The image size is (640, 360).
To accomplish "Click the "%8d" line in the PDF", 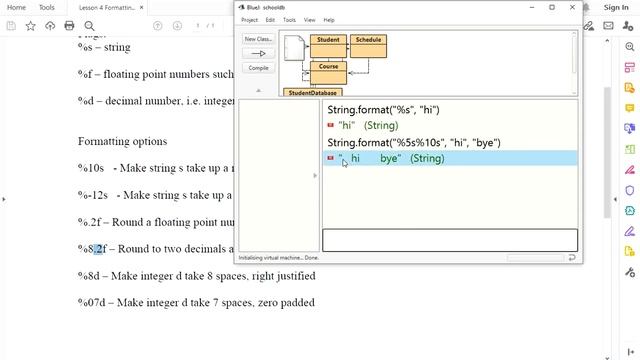I will 196,276.
